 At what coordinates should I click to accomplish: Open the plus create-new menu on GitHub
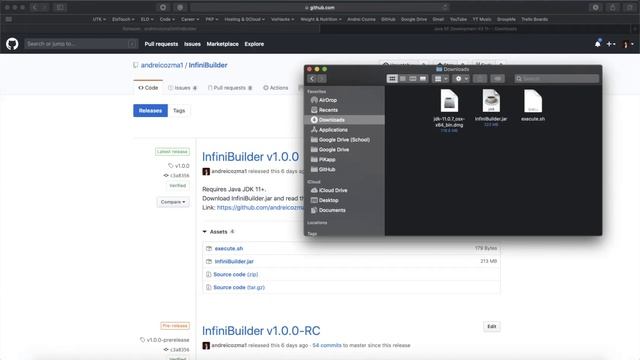pos(611,44)
